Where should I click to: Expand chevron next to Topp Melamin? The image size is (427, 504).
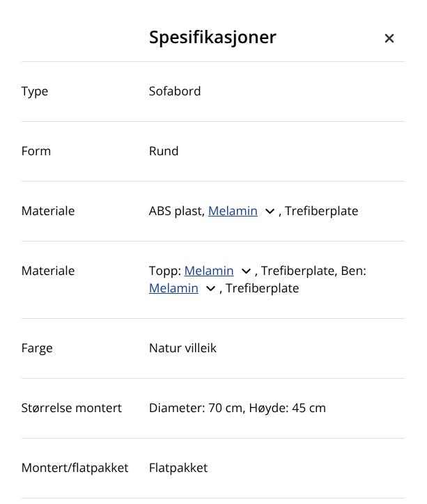click(x=246, y=271)
